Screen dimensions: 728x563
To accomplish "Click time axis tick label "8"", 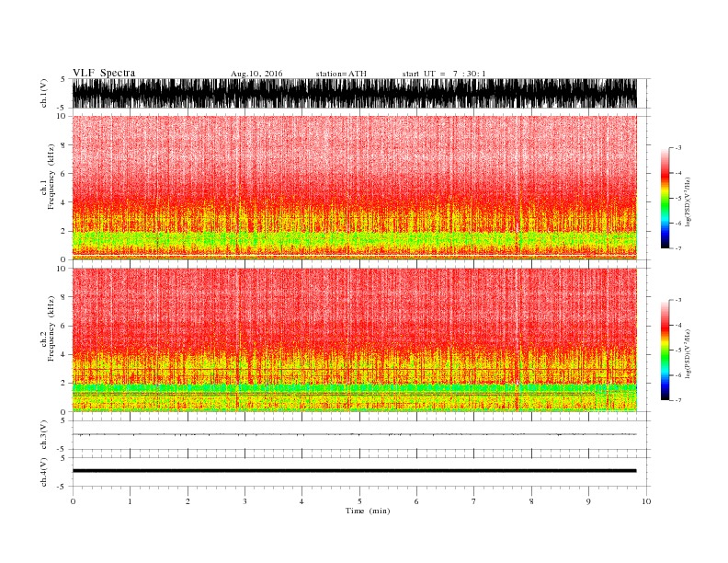I will 531,501.
